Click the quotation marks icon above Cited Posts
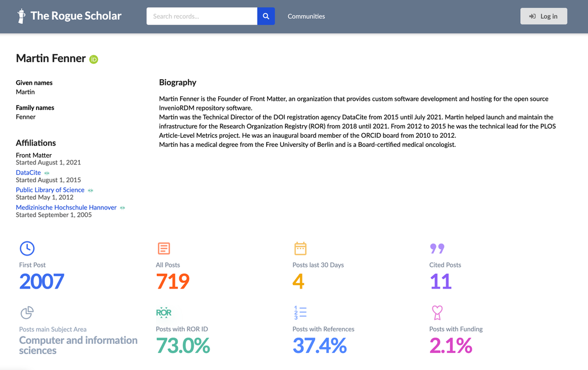The image size is (588, 370). tap(437, 248)
